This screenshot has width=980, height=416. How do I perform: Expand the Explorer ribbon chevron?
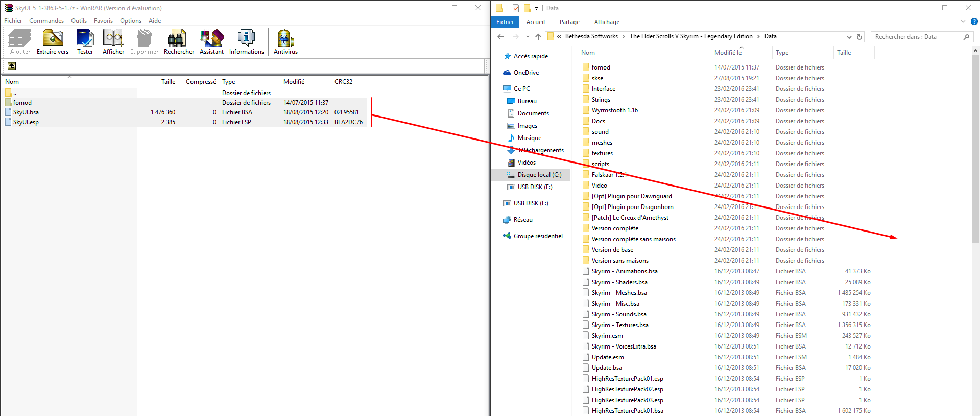963,22
